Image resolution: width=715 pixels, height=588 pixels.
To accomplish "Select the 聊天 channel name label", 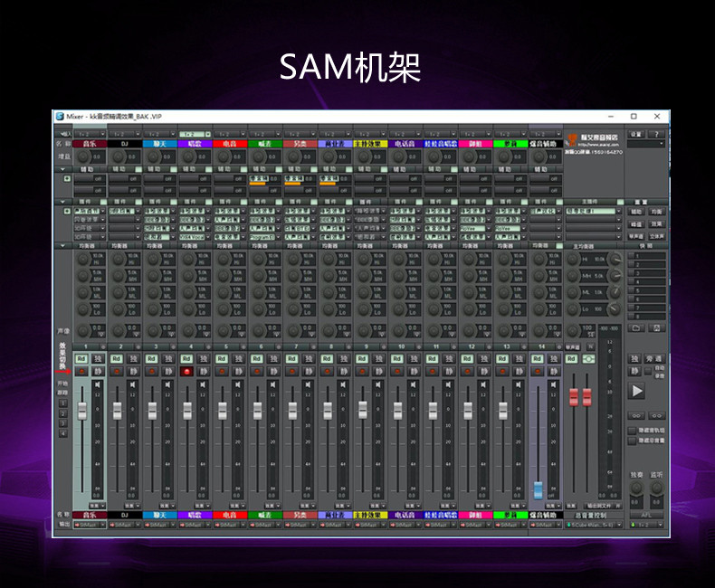I will (x=160, y=144).
